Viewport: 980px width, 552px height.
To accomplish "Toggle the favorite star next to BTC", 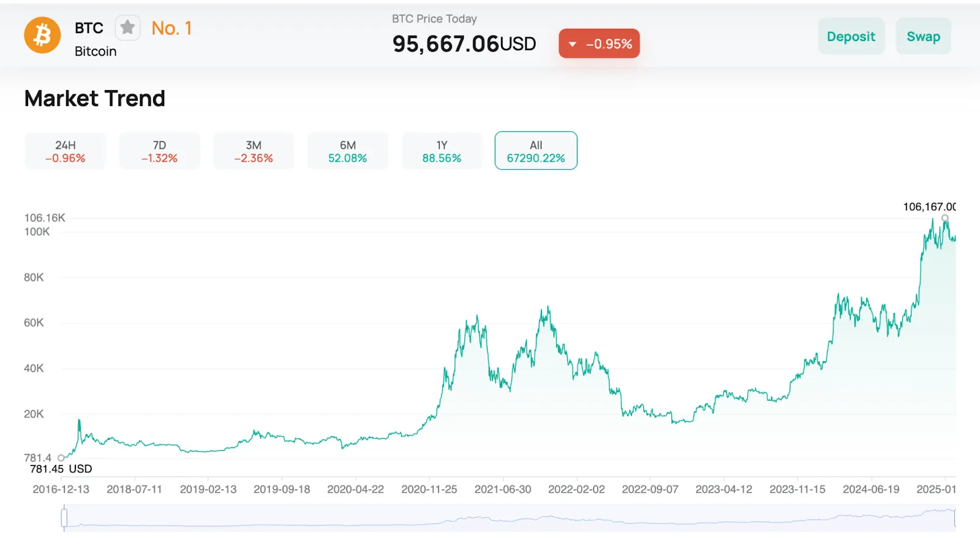I will 127,28.
